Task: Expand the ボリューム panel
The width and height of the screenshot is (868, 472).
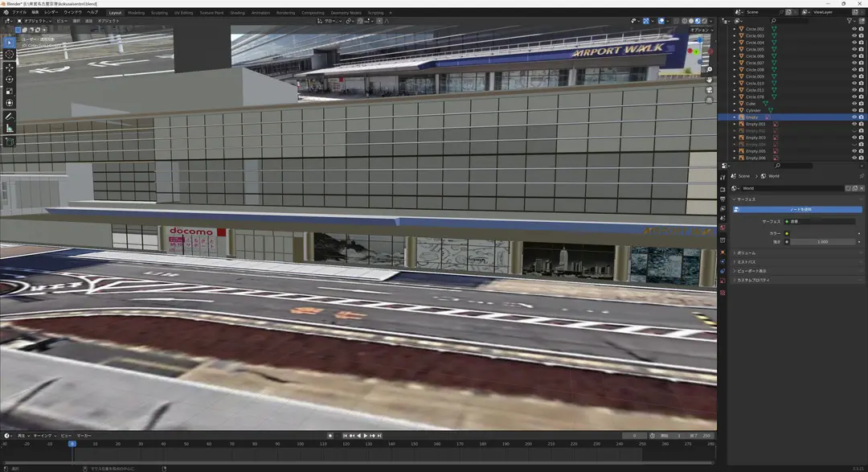Action: click(797, 253)
